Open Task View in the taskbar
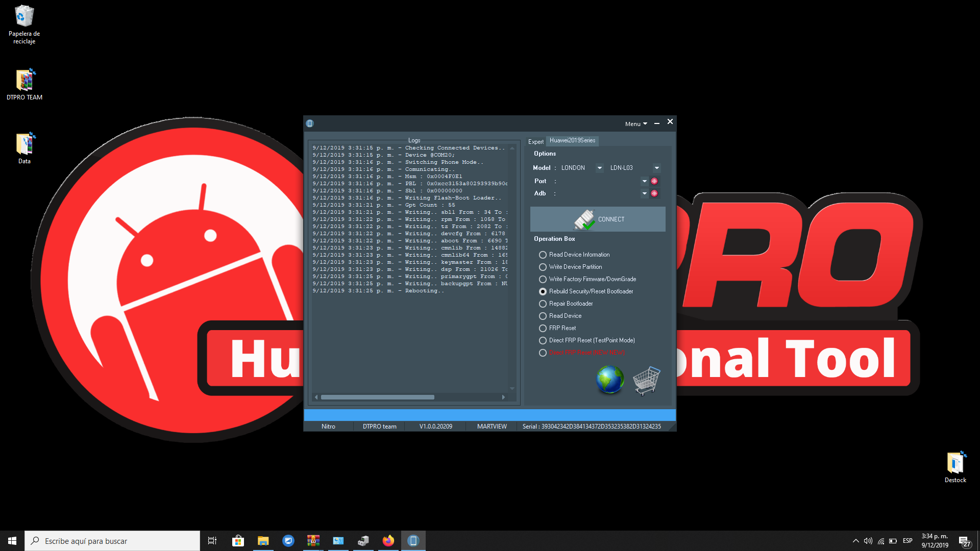Image resolution: width=980 pixels, height=551 pixels. coord(212,541)
